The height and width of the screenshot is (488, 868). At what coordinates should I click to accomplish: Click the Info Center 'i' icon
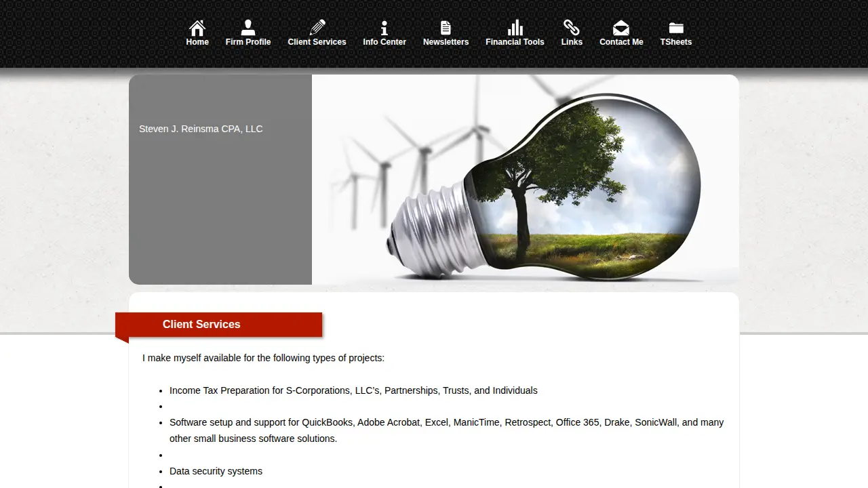pos(384,28)
